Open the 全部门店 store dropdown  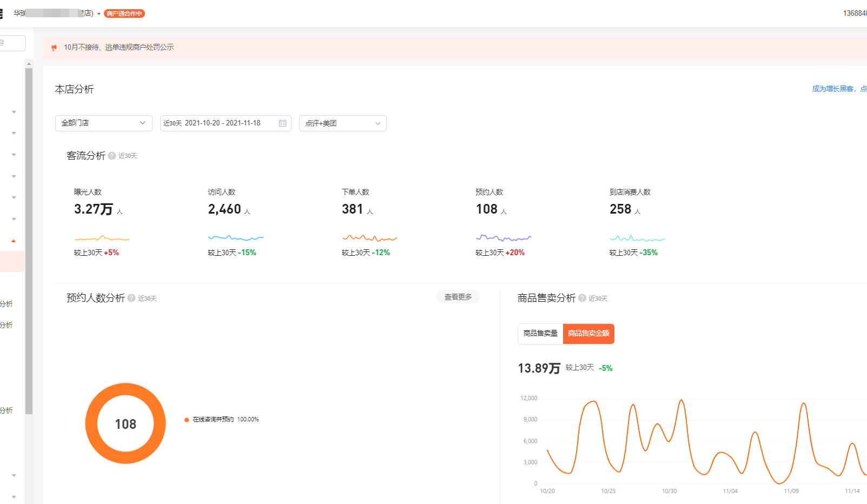104,123
